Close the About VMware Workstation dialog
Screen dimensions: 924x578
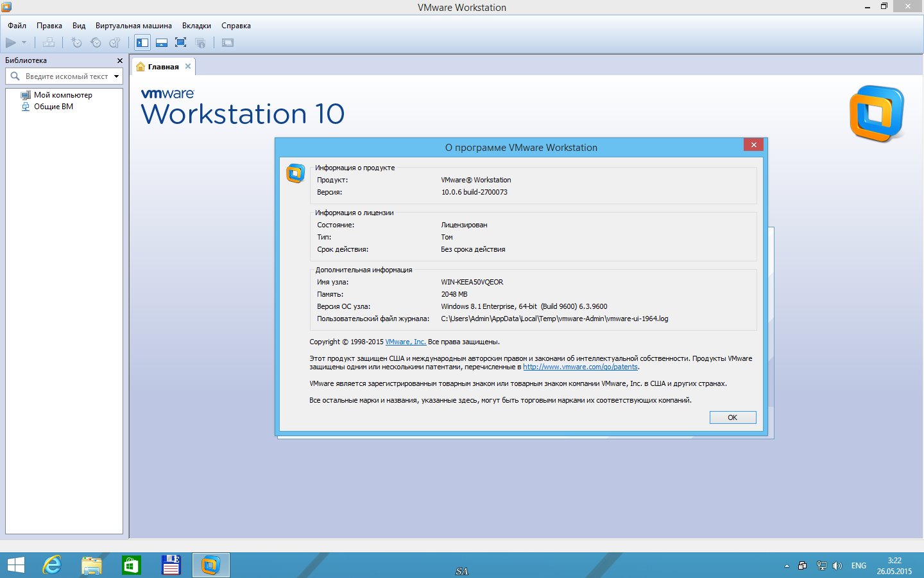(754, 145)
